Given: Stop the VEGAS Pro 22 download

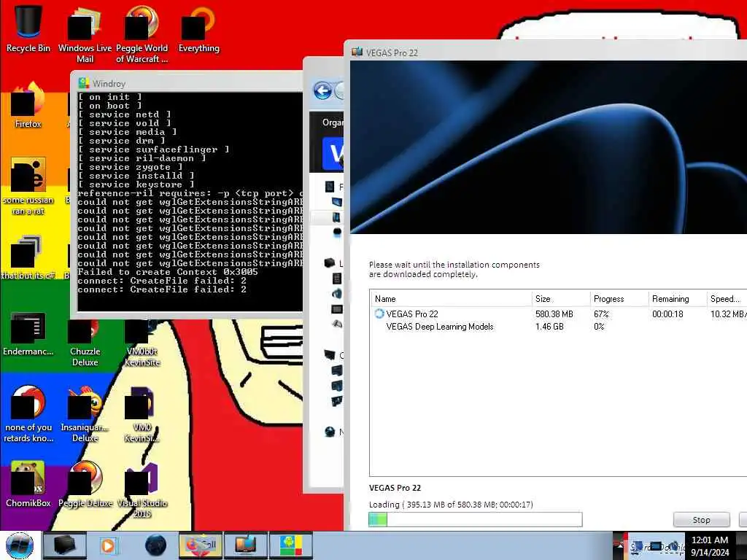Looking at the screenshot, I should pos(701,519).
